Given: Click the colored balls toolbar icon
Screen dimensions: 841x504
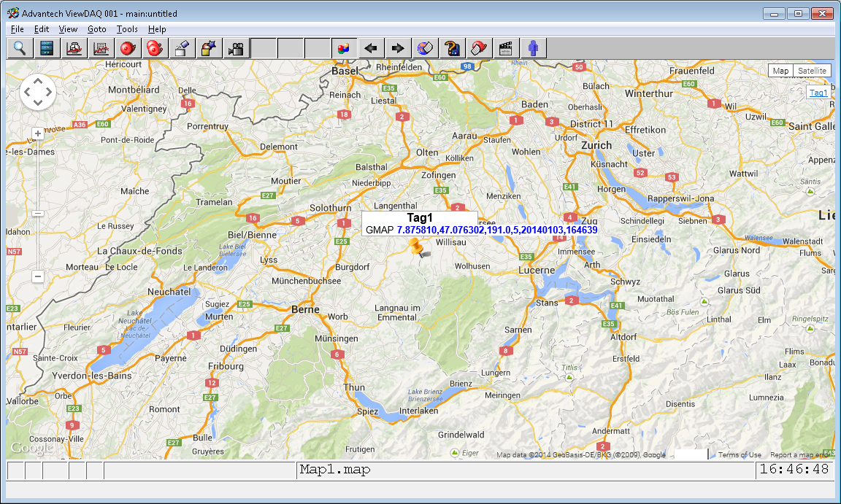Looking at the screenshot, I should 344,49.
